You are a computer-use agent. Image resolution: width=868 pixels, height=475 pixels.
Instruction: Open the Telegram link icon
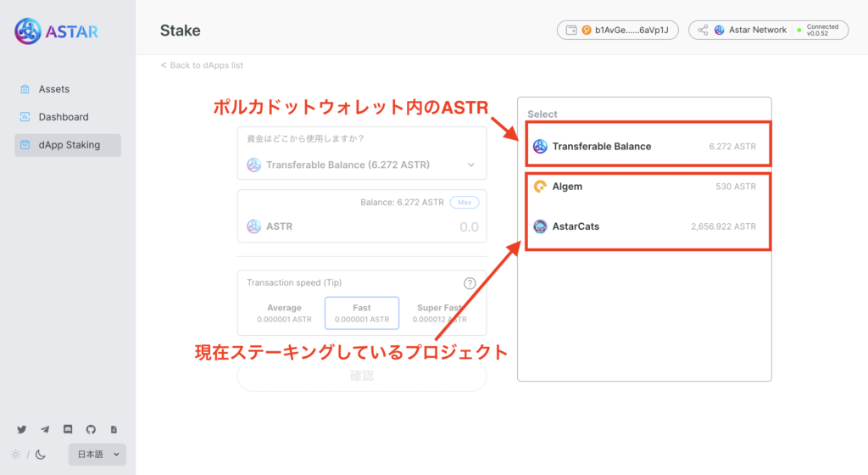coord(45,429)
